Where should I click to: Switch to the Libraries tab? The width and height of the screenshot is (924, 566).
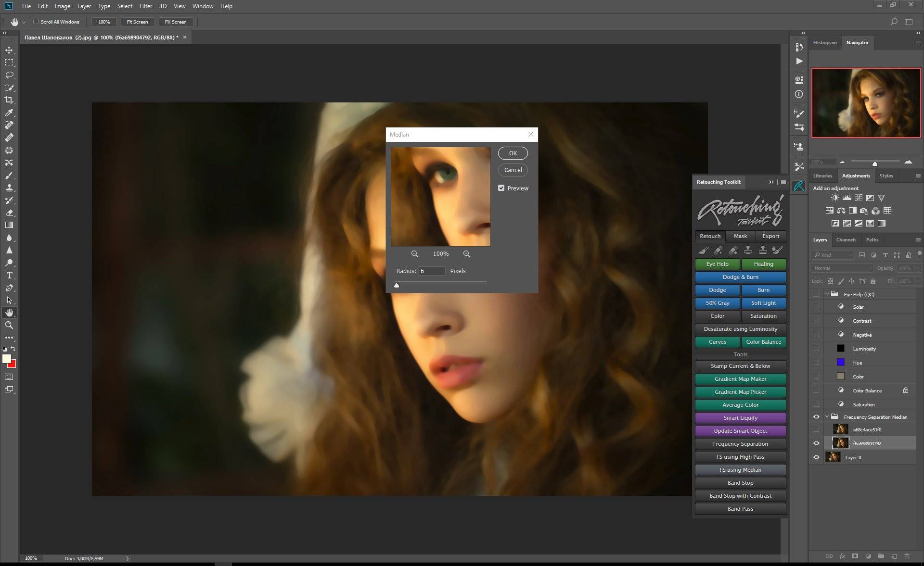point(822,176)
